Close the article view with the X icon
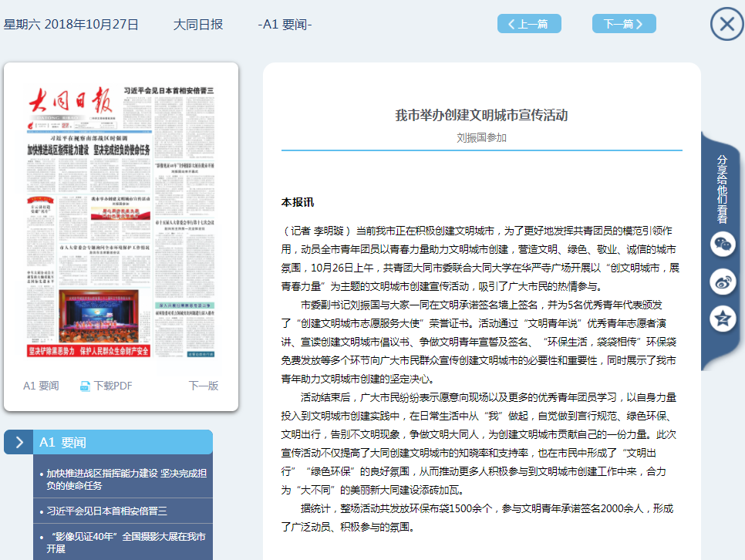 (x=726, y=24)
